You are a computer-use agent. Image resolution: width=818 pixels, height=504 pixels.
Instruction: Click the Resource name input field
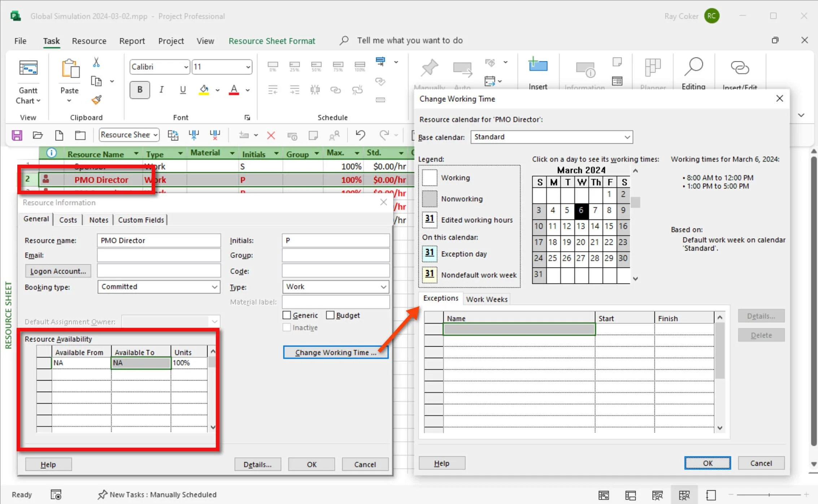point(159,240)
